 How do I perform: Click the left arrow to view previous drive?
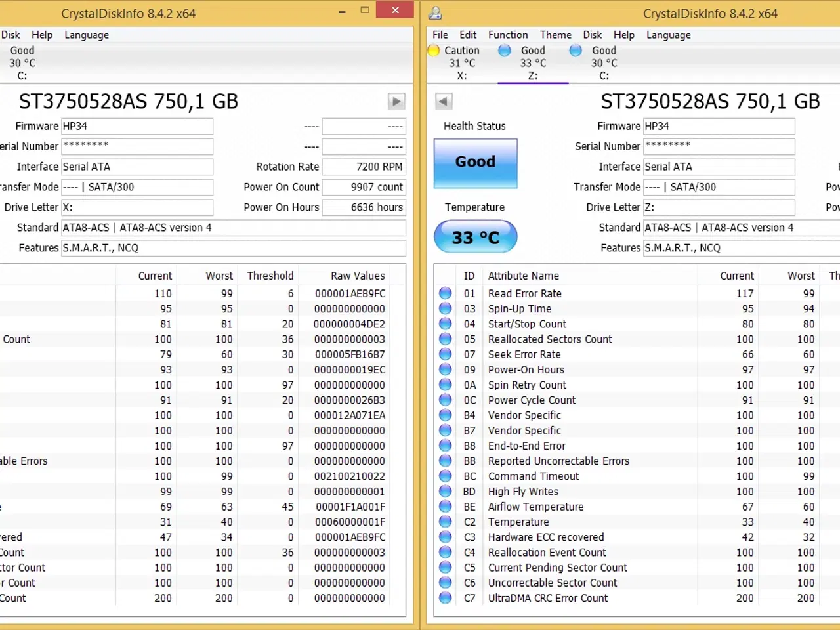pyautogui.click(x=443, y=101)
